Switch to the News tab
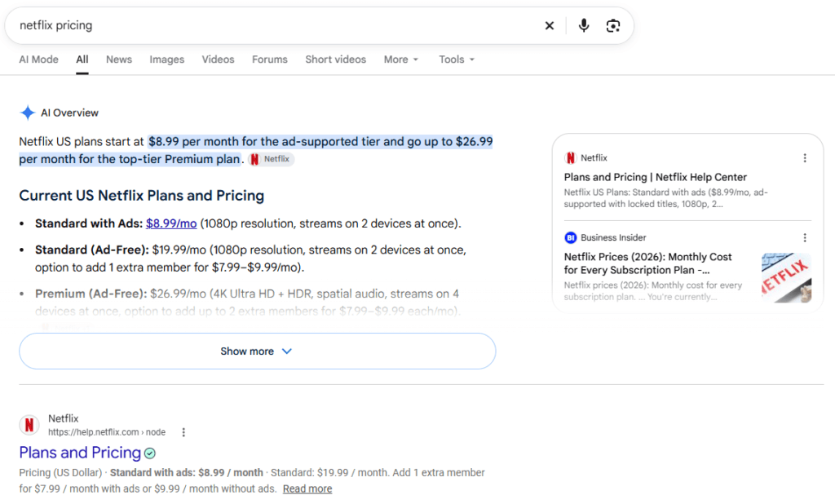The width and height of the screenshot is (835, 504). [x=119, y=60]
